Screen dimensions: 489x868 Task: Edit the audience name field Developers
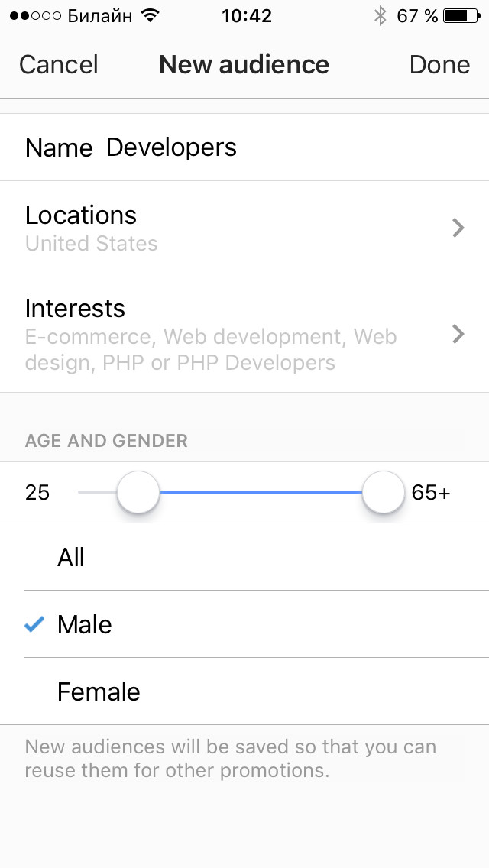click(x=171, y=147)
